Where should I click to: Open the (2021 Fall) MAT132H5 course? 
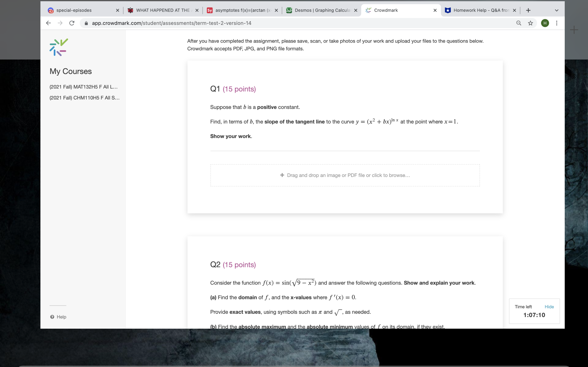[x=84, y=87]
